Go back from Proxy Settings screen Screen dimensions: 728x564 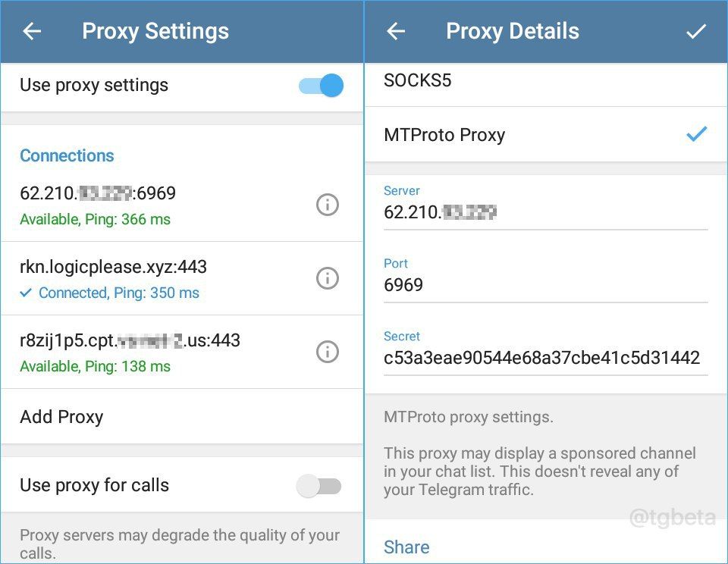click(x=32, y=31)
